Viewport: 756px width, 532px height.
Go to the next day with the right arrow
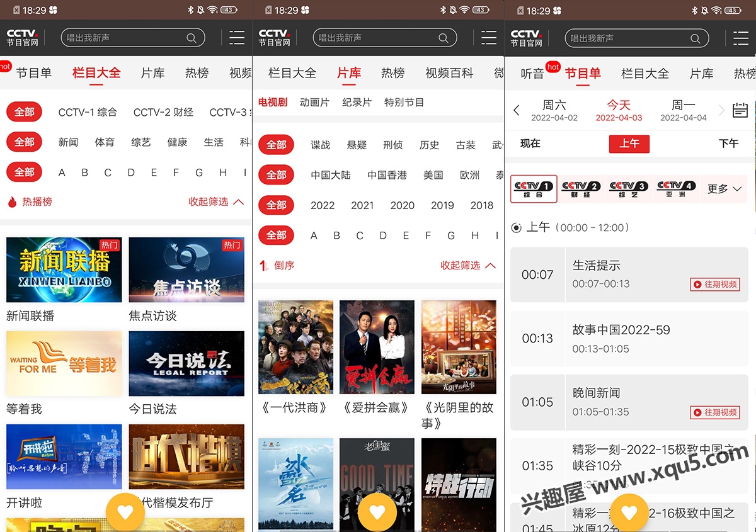click(x=722, y=111)
